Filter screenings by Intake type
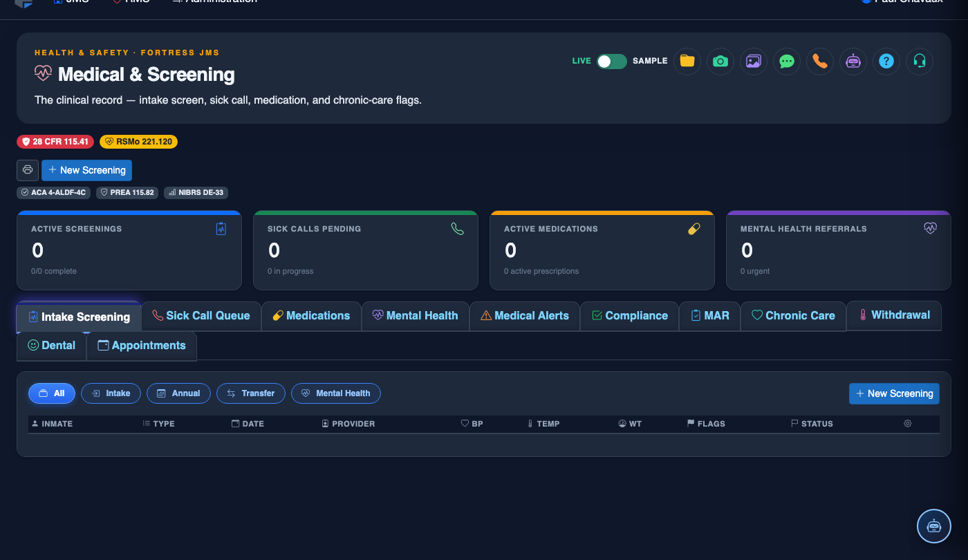The image size is (968, 560). point(111,393)
